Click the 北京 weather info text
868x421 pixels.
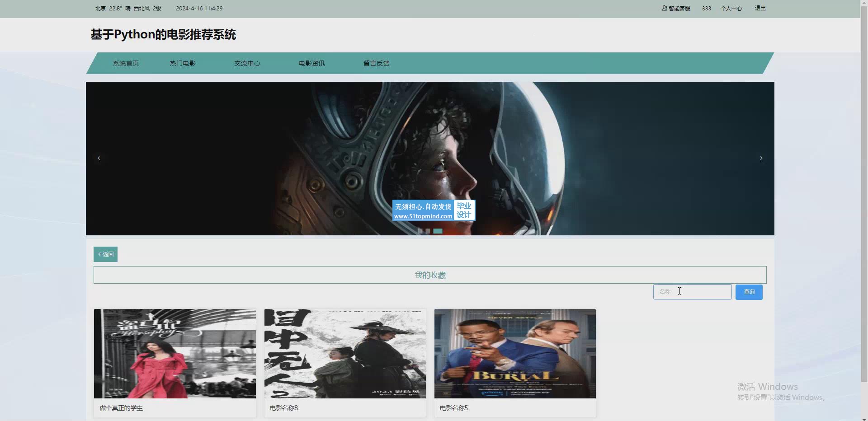[128, 8]
